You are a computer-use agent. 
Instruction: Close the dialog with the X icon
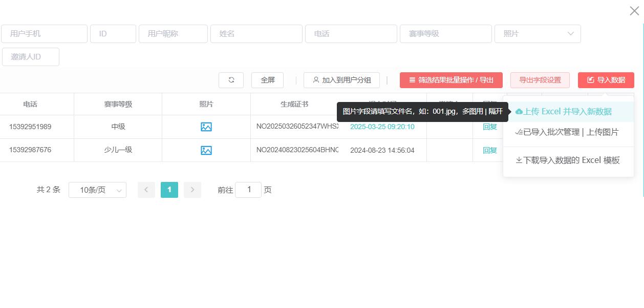[x=634, y=11]
